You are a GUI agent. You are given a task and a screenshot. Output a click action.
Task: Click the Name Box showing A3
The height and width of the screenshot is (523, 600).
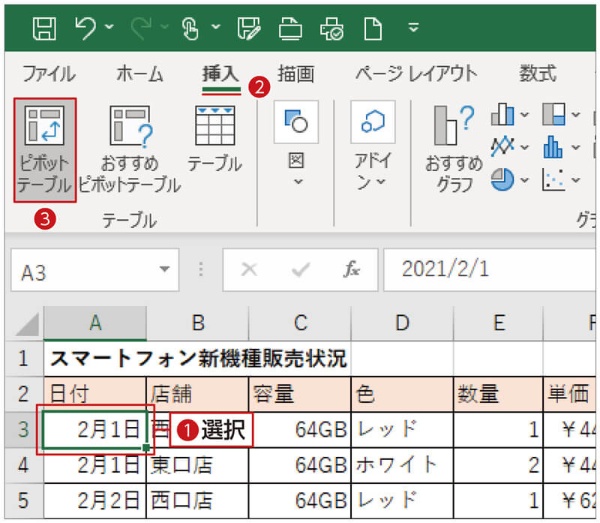click(x=95, y=270)
